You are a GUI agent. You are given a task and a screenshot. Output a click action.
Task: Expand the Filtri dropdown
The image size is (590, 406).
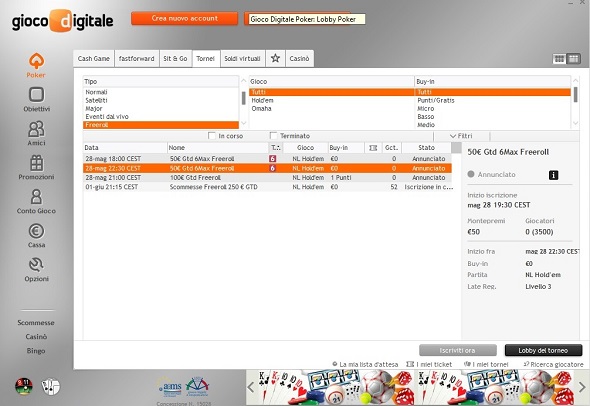click(461, 136)
